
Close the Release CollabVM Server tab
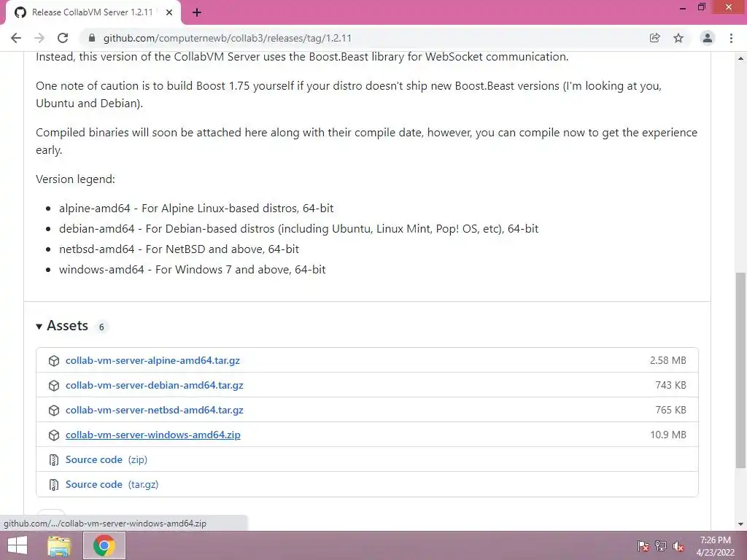169,12
